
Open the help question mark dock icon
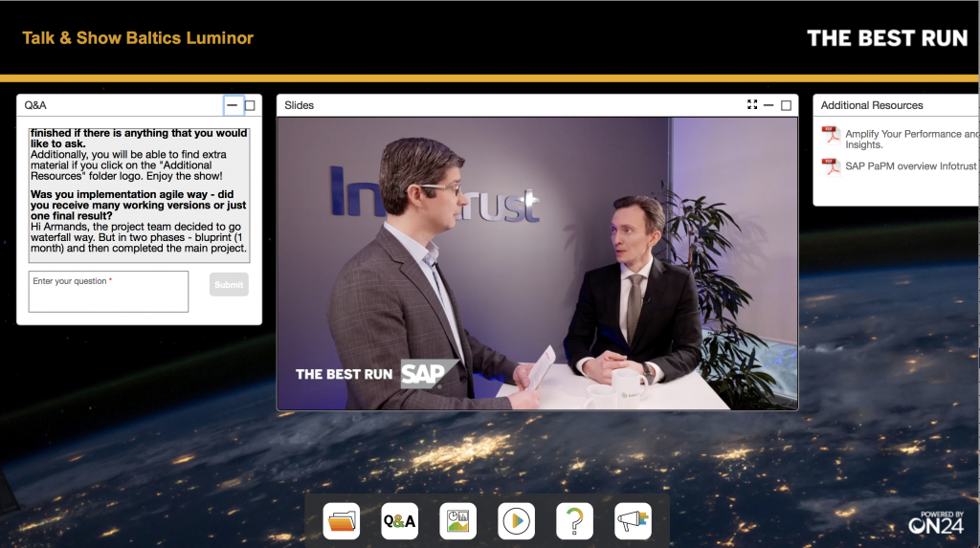(x=574, y=520)
